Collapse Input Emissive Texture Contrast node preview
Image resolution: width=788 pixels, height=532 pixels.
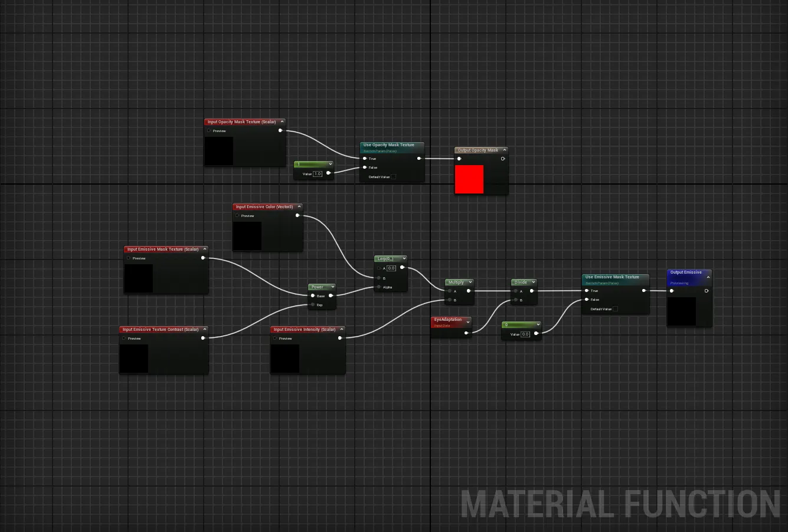[205, 330]
